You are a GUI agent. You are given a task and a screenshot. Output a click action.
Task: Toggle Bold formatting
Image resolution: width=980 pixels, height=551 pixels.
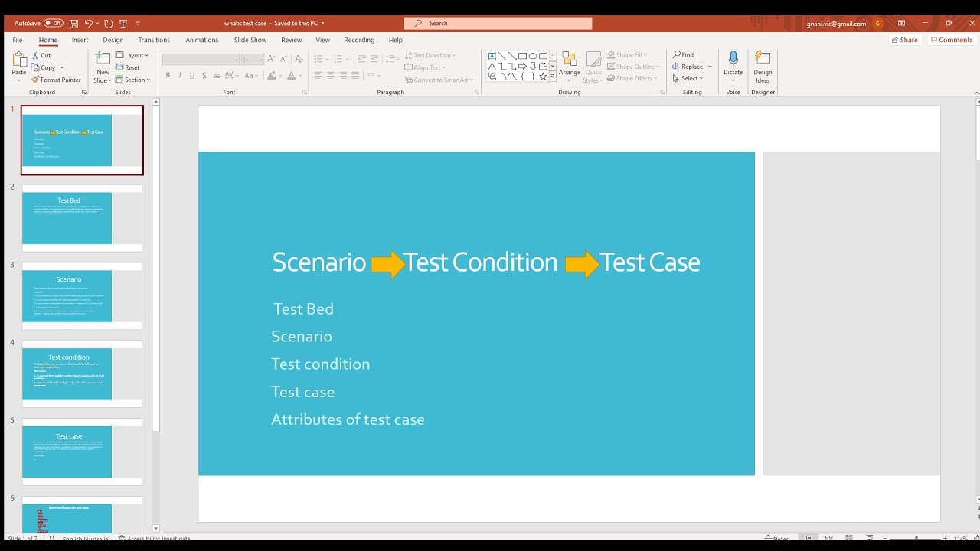pyautogui.click(x=168, y=75)
